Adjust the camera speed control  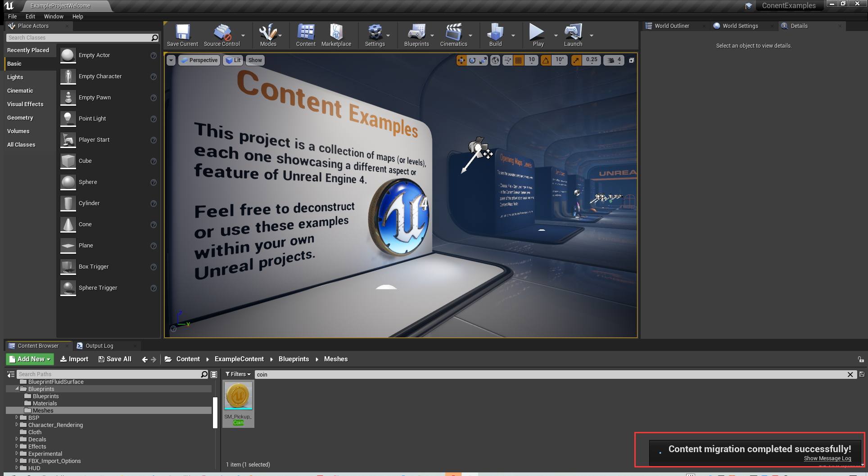[x=613, y=60]
